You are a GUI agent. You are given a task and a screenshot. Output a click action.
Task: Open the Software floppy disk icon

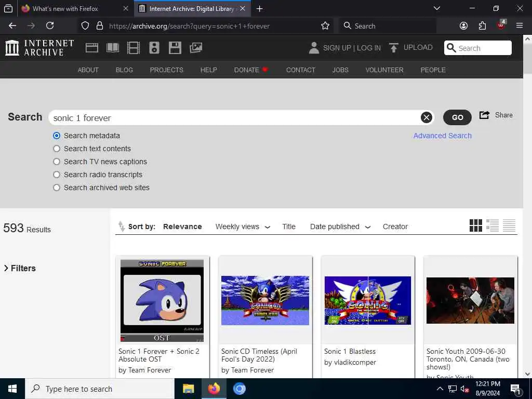point(175,48)
